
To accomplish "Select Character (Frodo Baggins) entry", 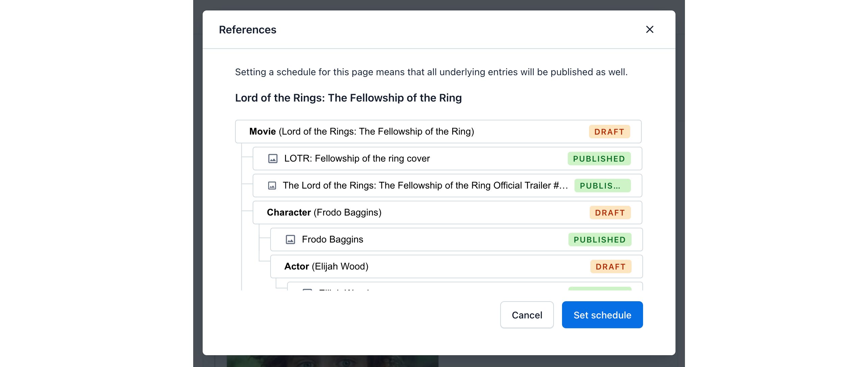I will coord(324,213).
